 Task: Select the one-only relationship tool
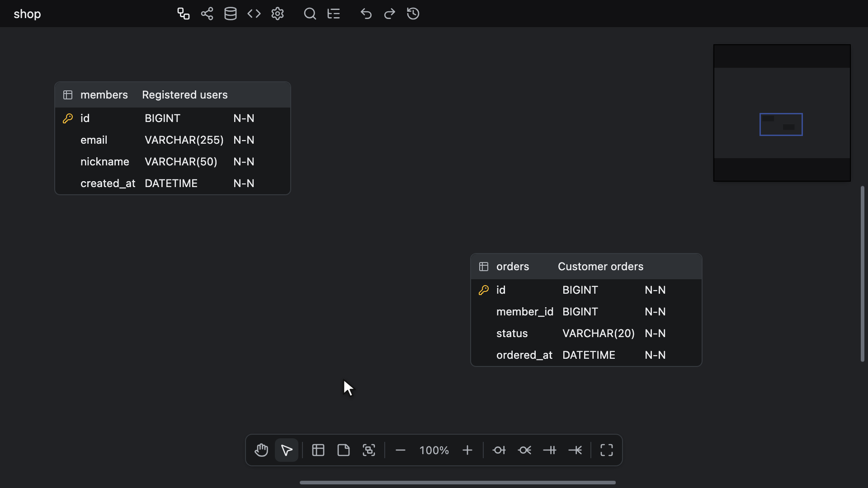[x=550, y=450]
